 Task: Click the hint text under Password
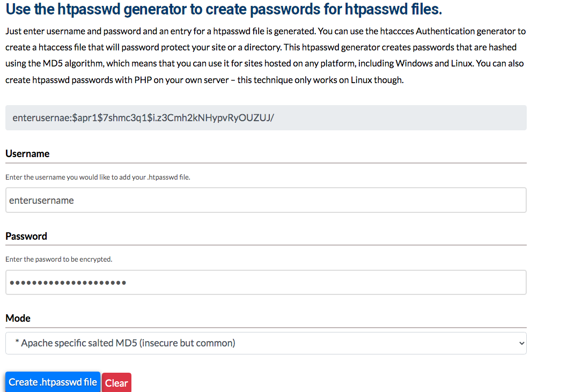click(x=59, y=258)
